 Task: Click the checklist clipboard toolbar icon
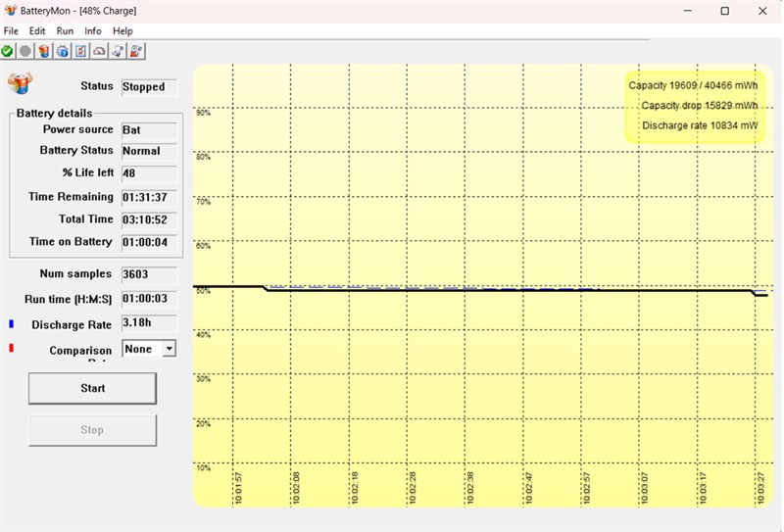tap(81, 51)
